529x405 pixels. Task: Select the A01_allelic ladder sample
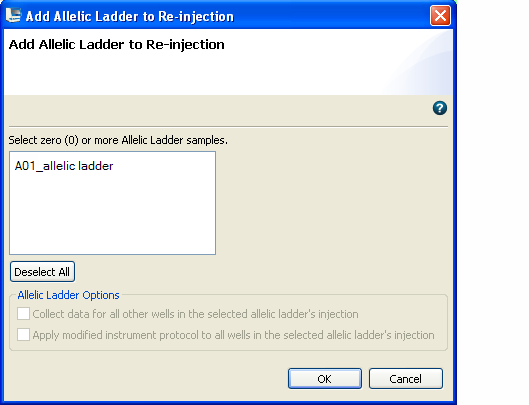click(x=64, y=166)
